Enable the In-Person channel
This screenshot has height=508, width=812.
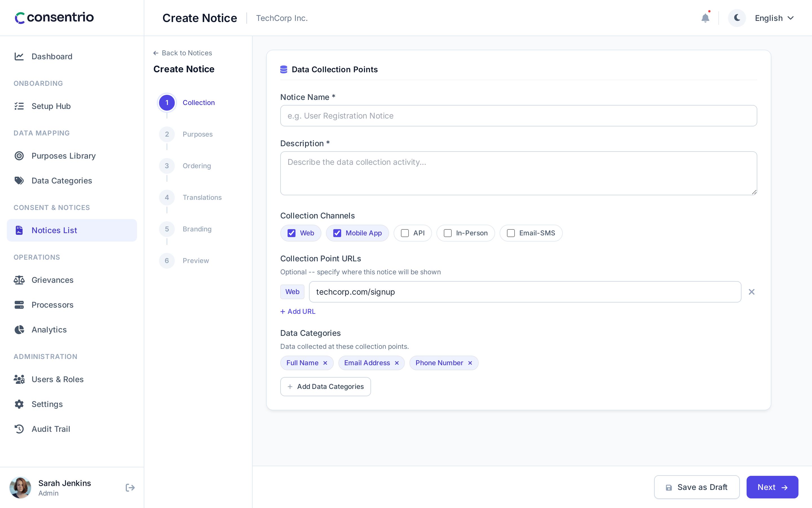(448, 233)
